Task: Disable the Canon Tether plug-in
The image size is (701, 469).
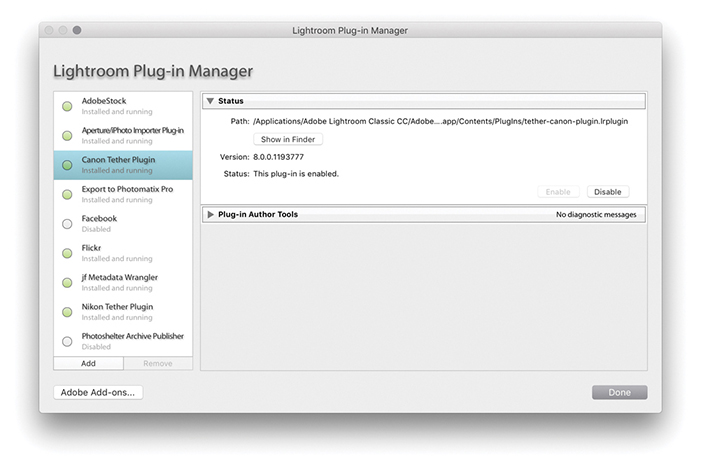Action: pyautogui.click(x=608, y=191)
